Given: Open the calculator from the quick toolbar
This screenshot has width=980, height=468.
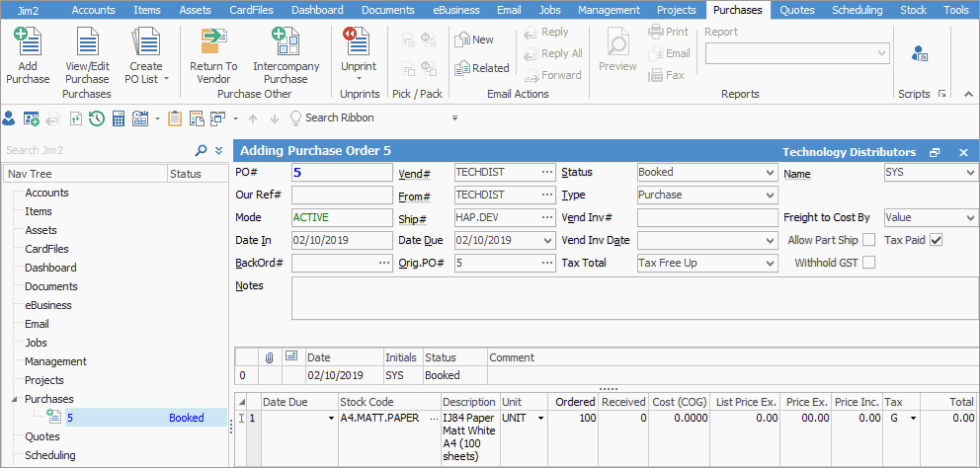Looking at the screenshot, I should (x=119, y=118).
